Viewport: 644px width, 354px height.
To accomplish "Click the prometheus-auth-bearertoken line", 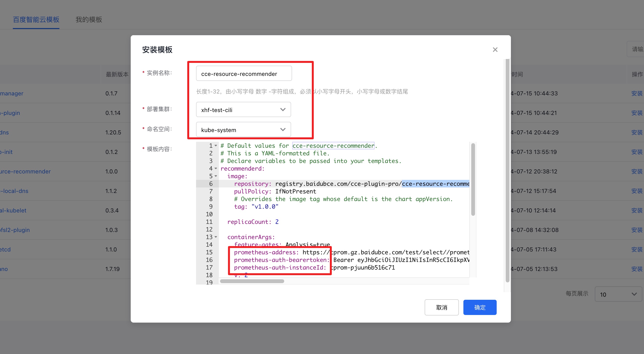I will pos(351,260).
